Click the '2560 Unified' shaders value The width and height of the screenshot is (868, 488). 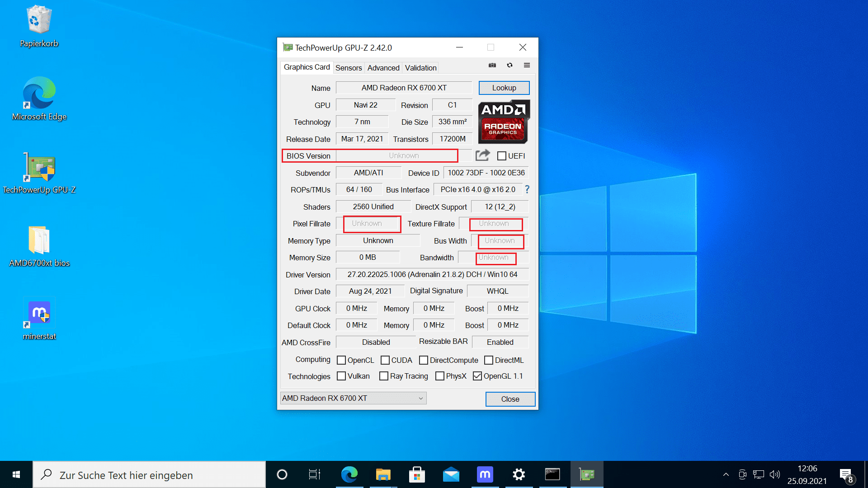[373, 206]
